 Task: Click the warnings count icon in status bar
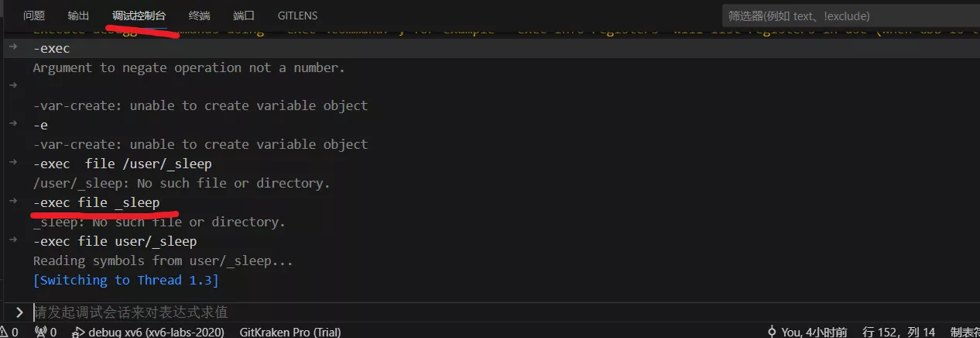(8, 332)
